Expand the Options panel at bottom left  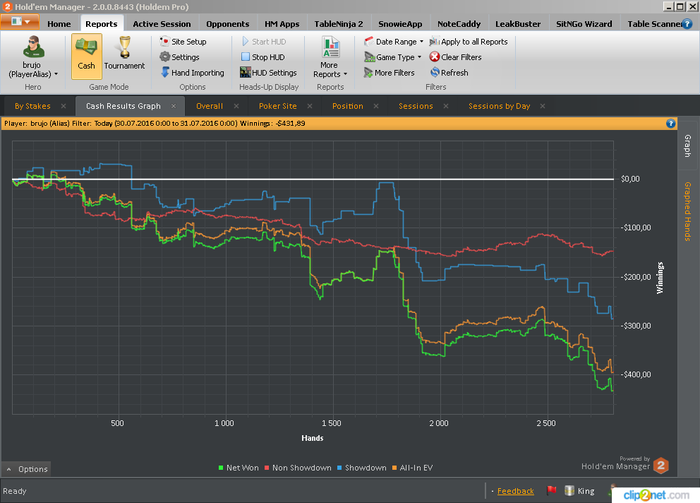(26, 469)
